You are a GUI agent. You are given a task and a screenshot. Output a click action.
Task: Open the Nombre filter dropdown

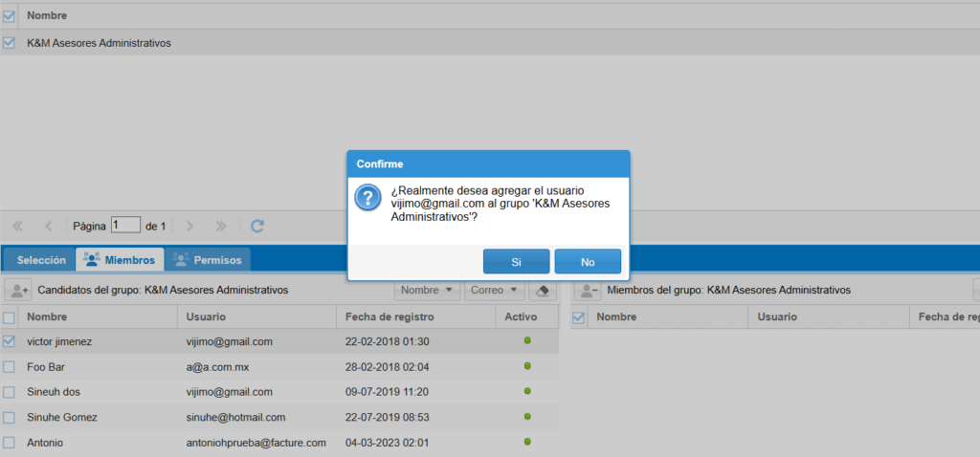(427, 291)
